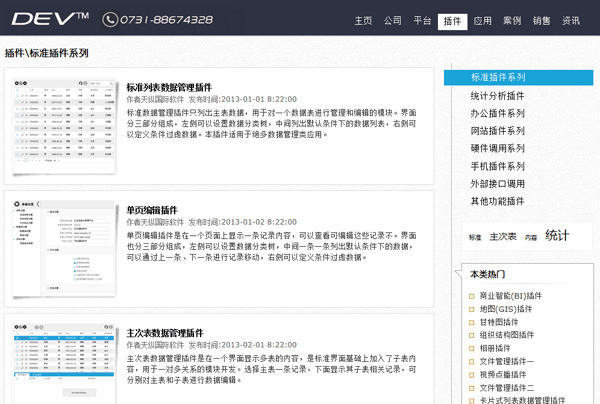This screenshot has height=404, width=600.
Task: Open 相册插件 hot link
Action: 495,348
